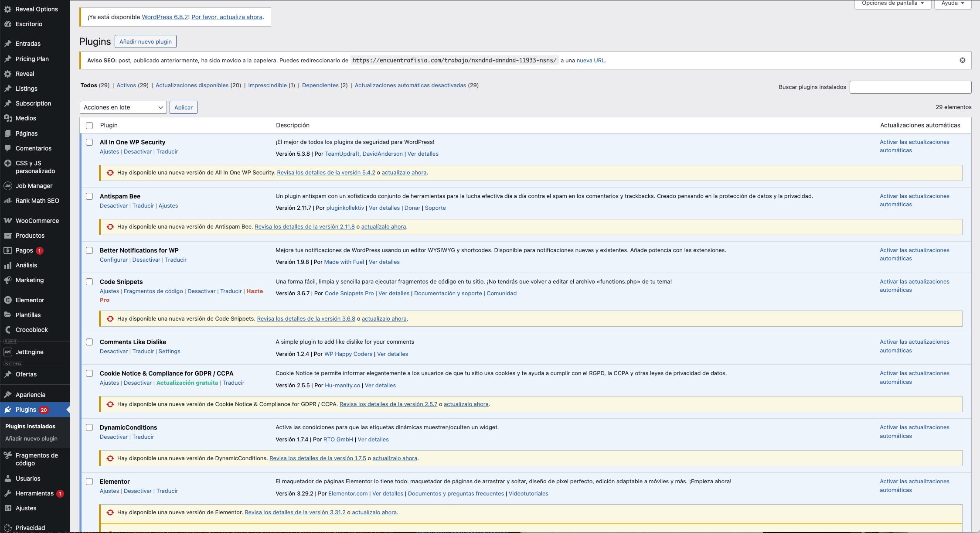Click the Productos box icon
Screen dimensions: 980x533
click(7, 236)
